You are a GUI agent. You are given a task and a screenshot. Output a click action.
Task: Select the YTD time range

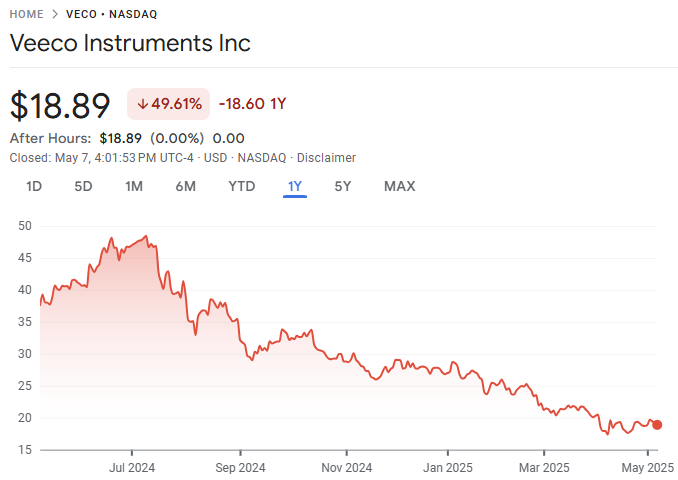(x=241, y=186)
